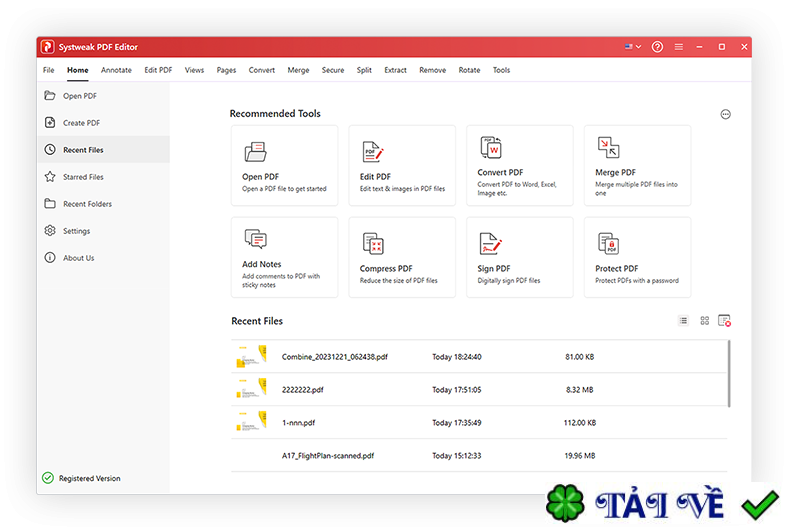Screen dimensions: 787x530
Task: Open the Secure tab
Action: coord(333,70)
